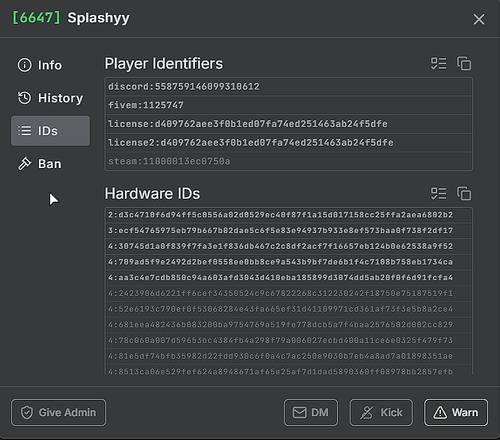Image resolution: width=500 pixels, height=440 pixels.
Task: Select hardware ID starting with 2:d3c4
Action: coord(289,215)
